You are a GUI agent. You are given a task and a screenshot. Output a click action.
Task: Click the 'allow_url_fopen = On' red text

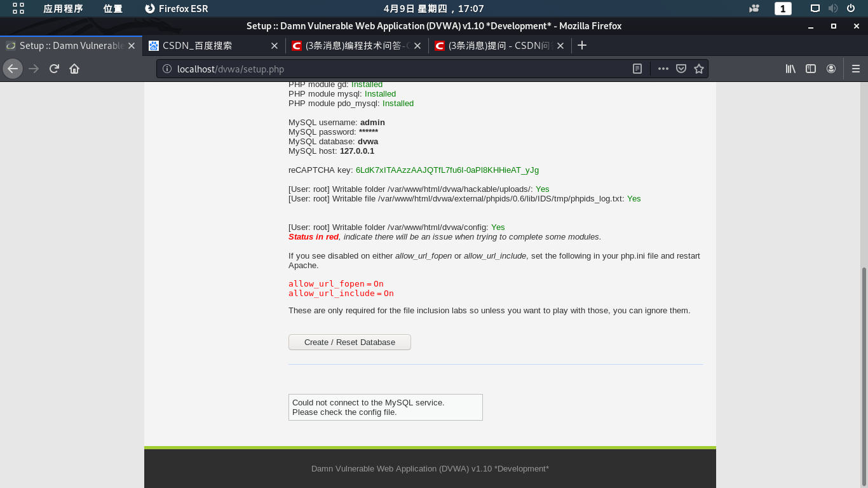336,283
